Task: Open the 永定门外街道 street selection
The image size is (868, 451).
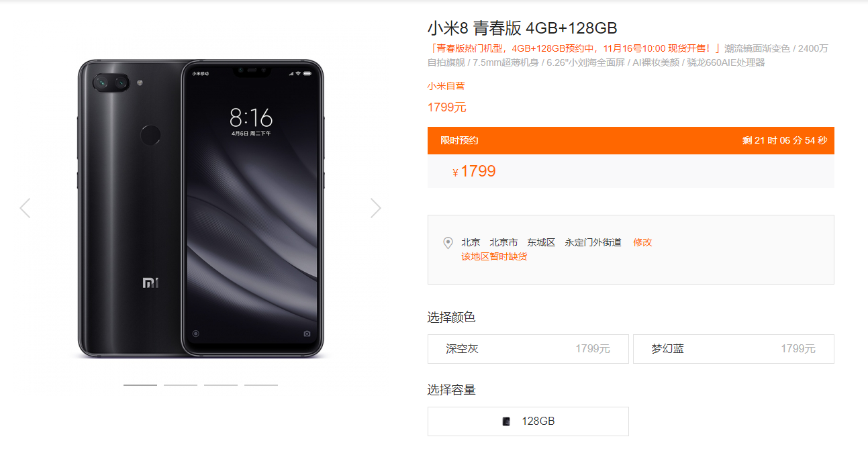Action: coord(593,242)
